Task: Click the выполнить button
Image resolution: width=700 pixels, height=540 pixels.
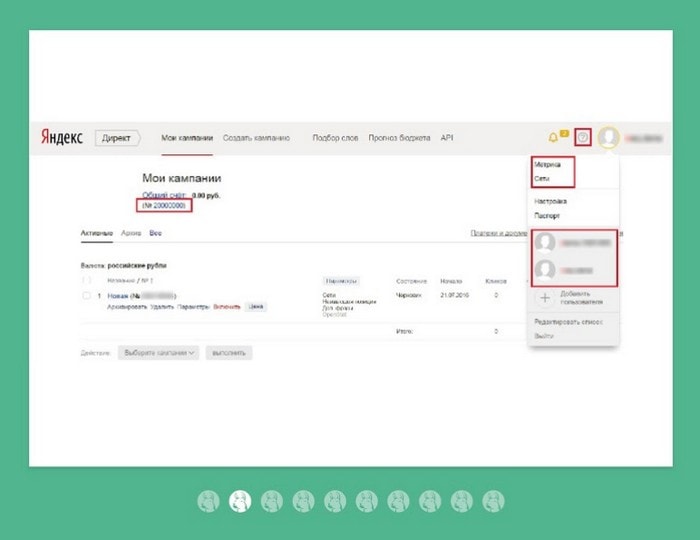Action: click(229, 353)
